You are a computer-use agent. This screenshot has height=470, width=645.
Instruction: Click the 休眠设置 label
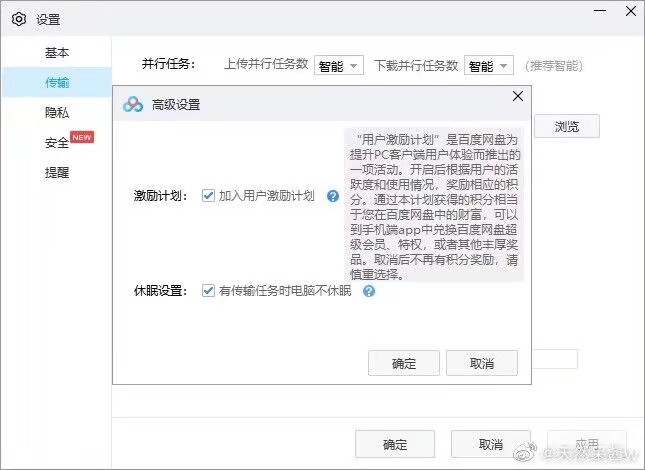(160, 291)
